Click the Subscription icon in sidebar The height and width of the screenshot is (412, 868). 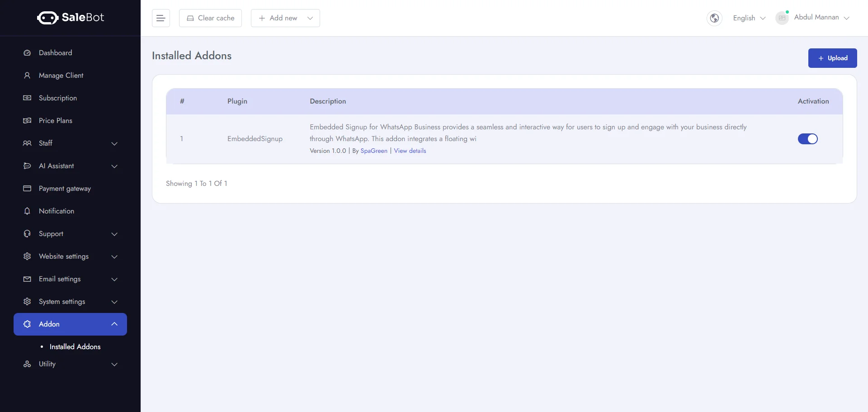click(27, 98)
